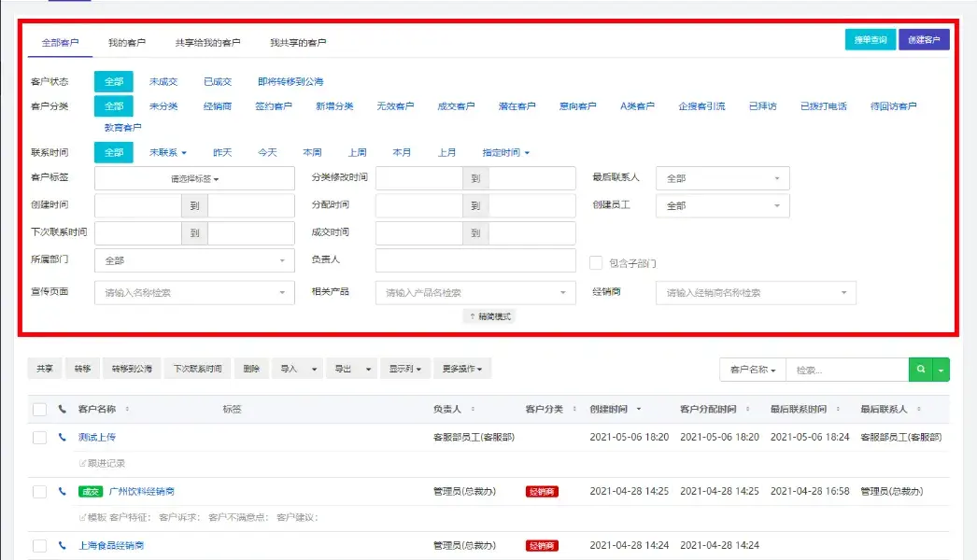Switch to the 全部客户 tab

[x=60, y=42]
